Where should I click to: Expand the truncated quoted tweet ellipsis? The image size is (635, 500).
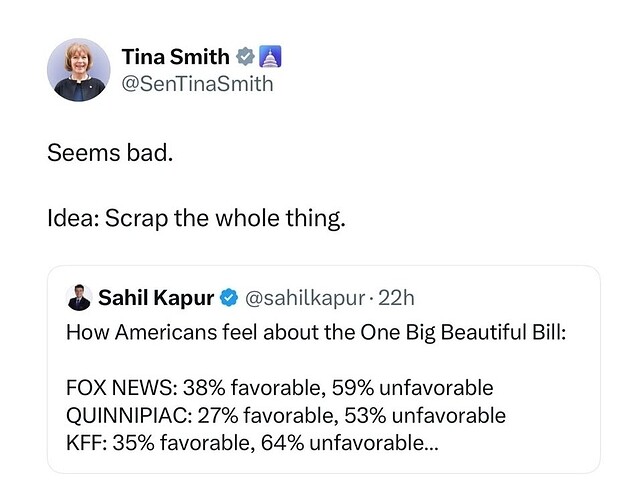click(x=431, y=443)
